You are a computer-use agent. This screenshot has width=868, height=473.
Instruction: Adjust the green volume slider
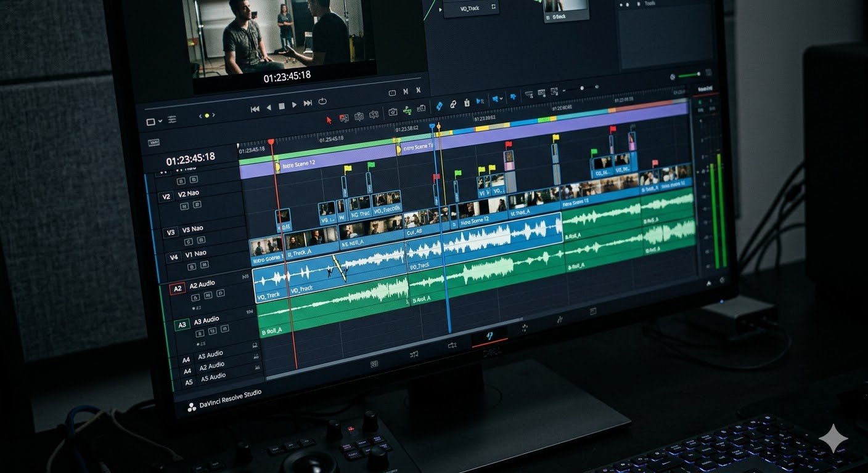690,75
